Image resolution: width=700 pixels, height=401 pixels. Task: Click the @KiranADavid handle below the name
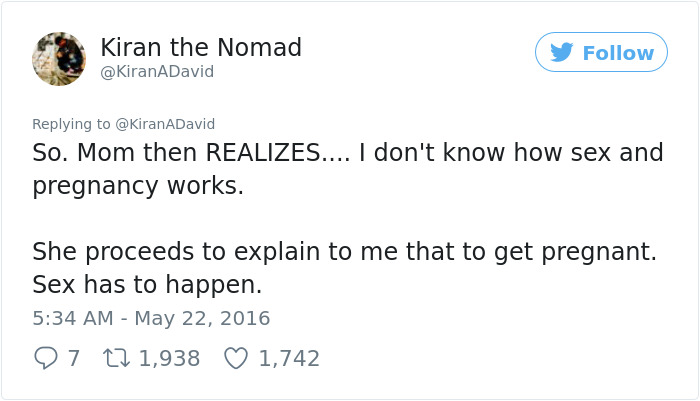(157, 72)
